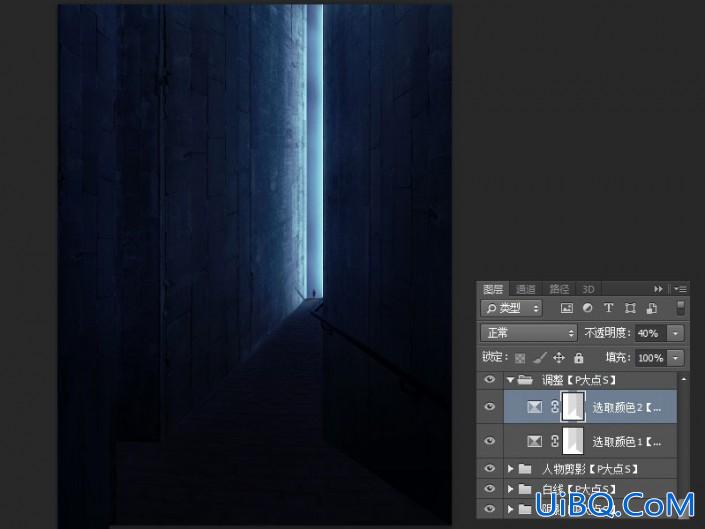
Task: Switch to the 路径 tab
Action: pyautogui.click(x=559, y=289)
